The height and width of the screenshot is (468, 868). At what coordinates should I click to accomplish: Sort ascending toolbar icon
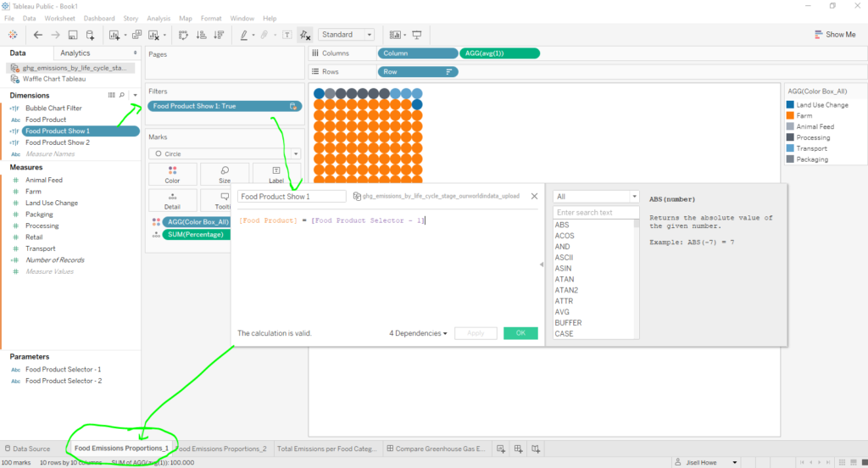[202, 35]
